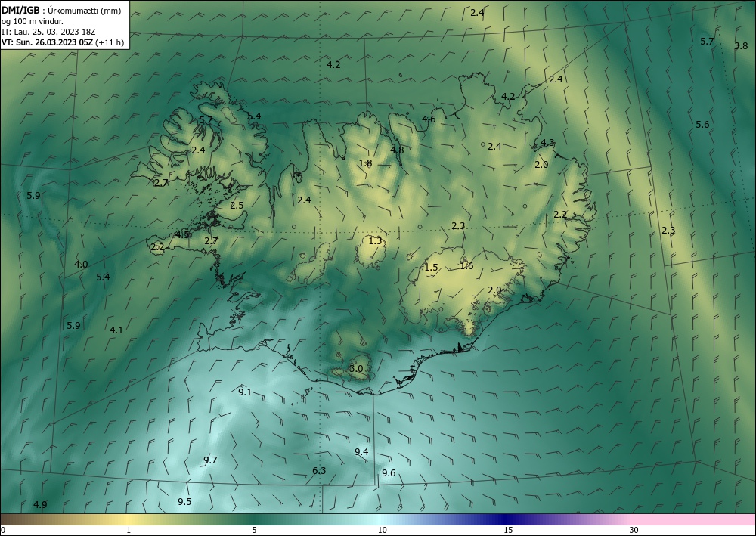Click the map value 4.8
756x536 pixels.
397,150
